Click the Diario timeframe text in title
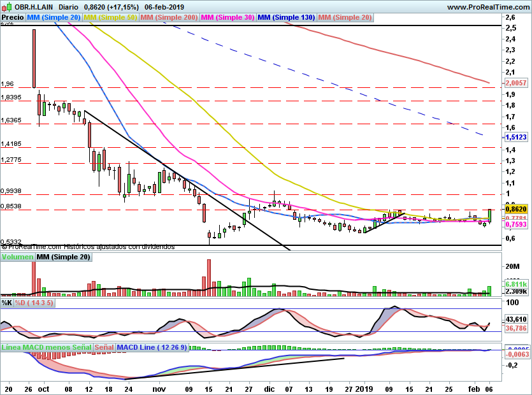The image size is (532, 395). [59, 6]
